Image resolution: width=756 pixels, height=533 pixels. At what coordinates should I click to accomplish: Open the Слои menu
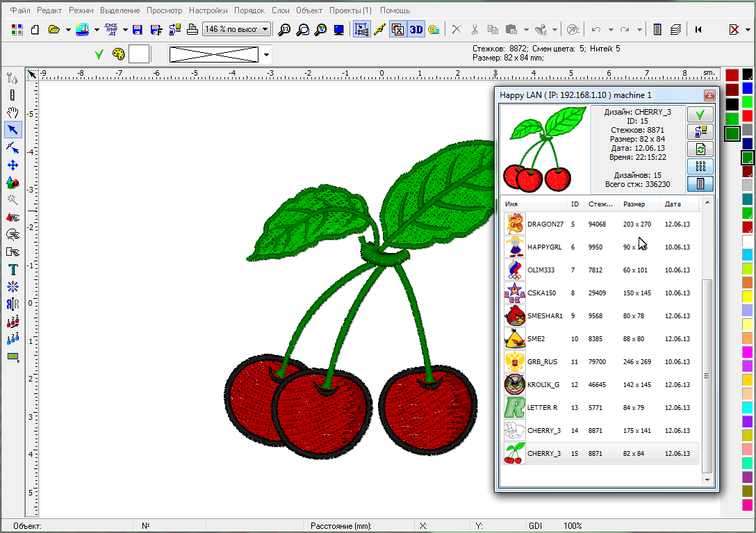point(281,10)
